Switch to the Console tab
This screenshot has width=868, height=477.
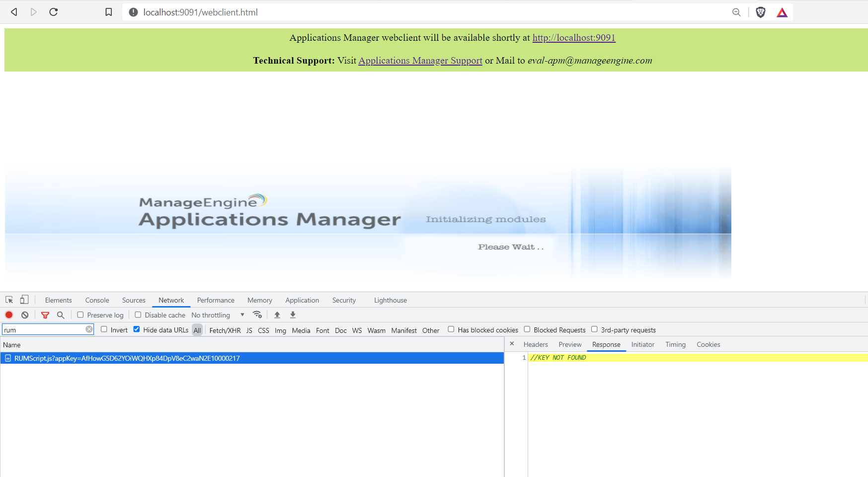[x=97, y=301]
